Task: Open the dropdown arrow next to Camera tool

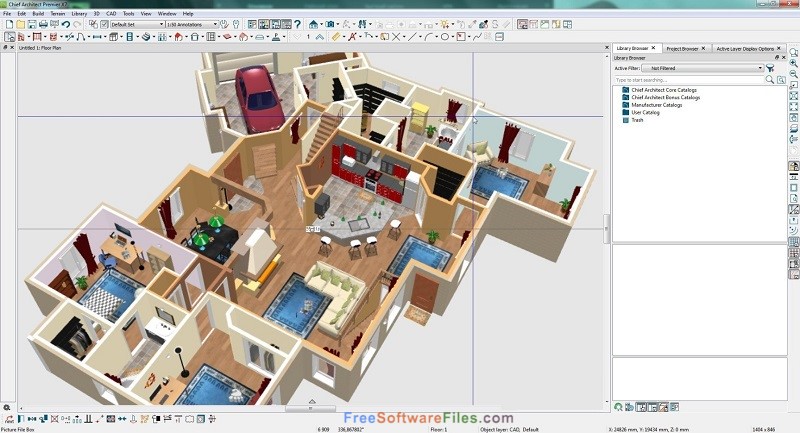Action: [x=338, y=24]
